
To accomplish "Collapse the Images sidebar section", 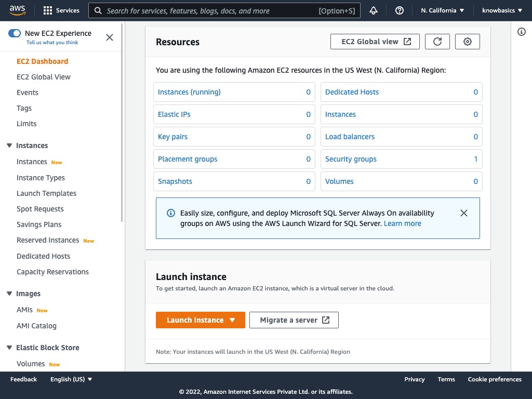I will click(9, 294).
